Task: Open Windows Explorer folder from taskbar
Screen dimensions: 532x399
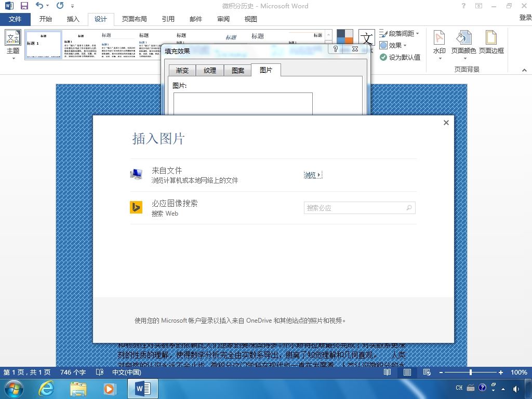Action: coord(78,389)
